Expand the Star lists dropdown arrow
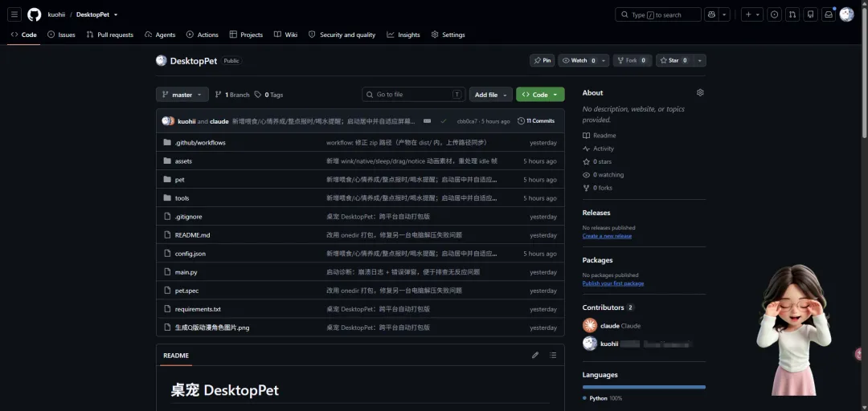The image size is (868, 411). pyautogui.click(x=700, y=60)
